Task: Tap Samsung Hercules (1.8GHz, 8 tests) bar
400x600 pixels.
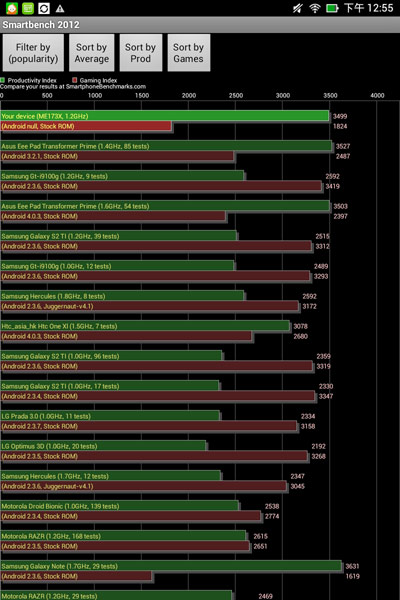Action: pos(122,296)
